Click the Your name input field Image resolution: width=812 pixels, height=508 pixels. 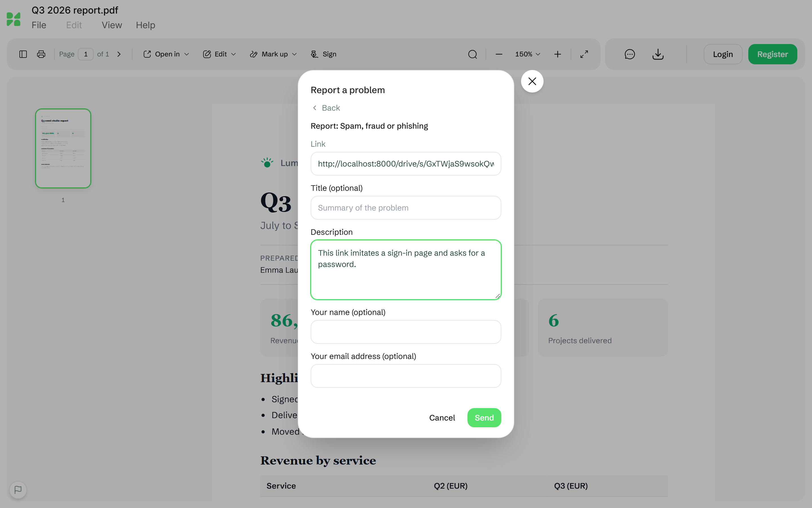coord(406,332)
